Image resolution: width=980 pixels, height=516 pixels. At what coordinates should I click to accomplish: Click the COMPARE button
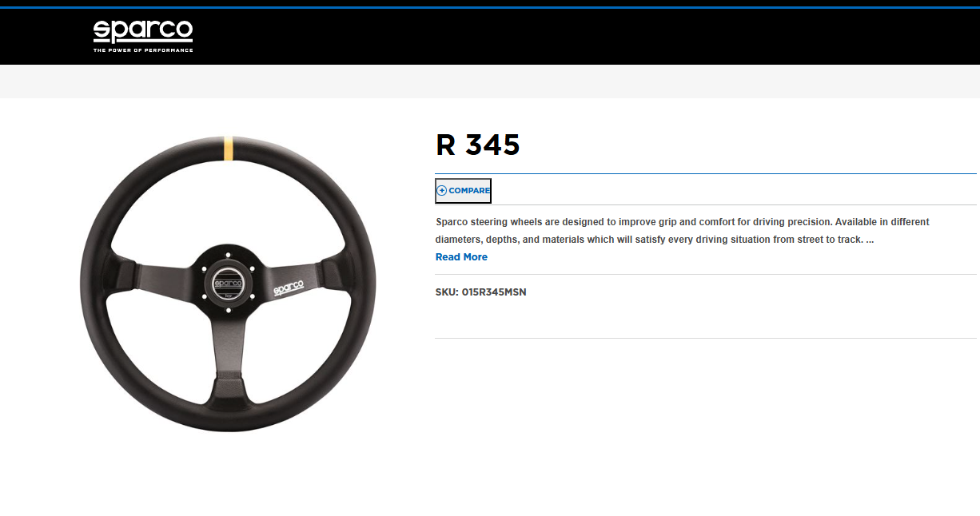(463, 191)
